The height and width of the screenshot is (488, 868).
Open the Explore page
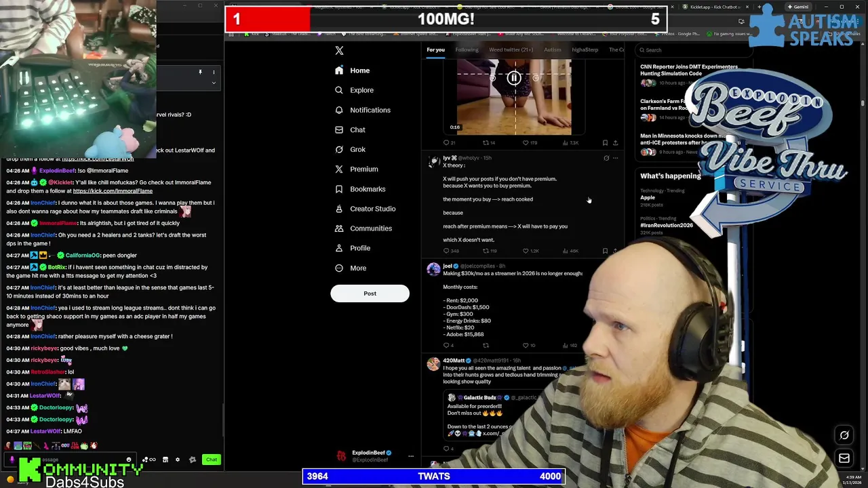click(x=354, y=90)
